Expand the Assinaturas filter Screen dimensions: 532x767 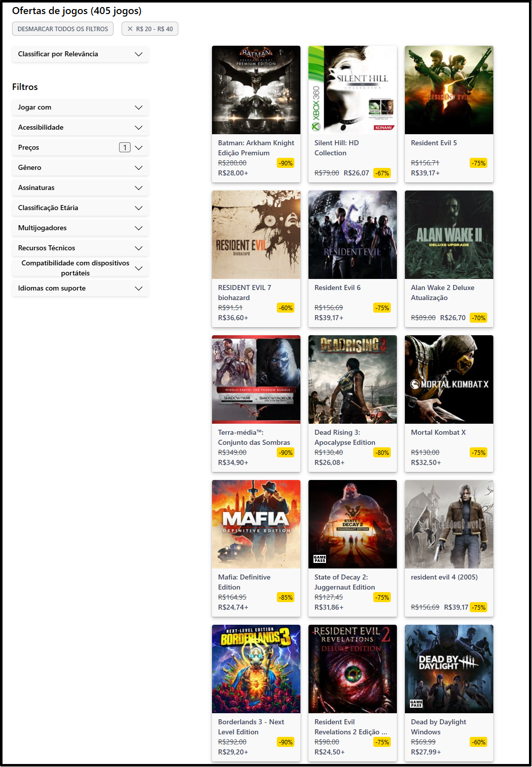pos(80,188)
